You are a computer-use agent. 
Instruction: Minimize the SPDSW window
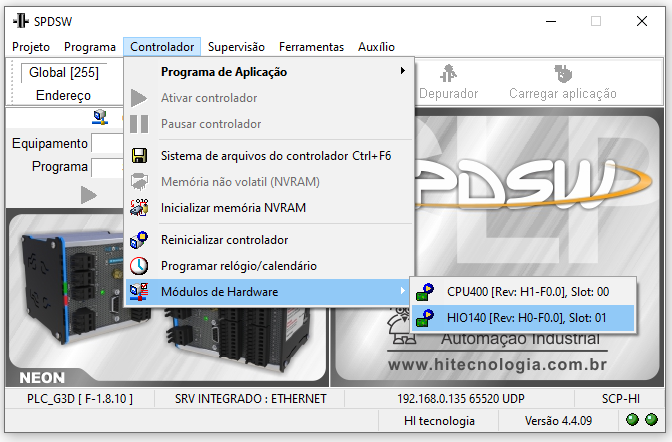551,21
